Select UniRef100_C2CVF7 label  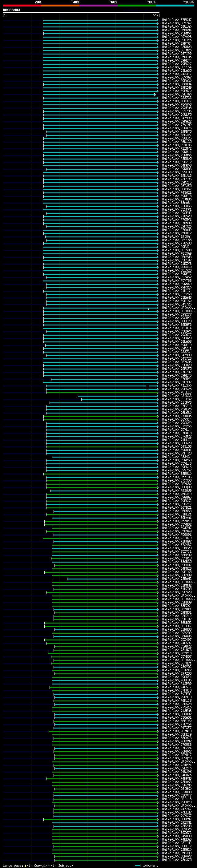[176, 796]
